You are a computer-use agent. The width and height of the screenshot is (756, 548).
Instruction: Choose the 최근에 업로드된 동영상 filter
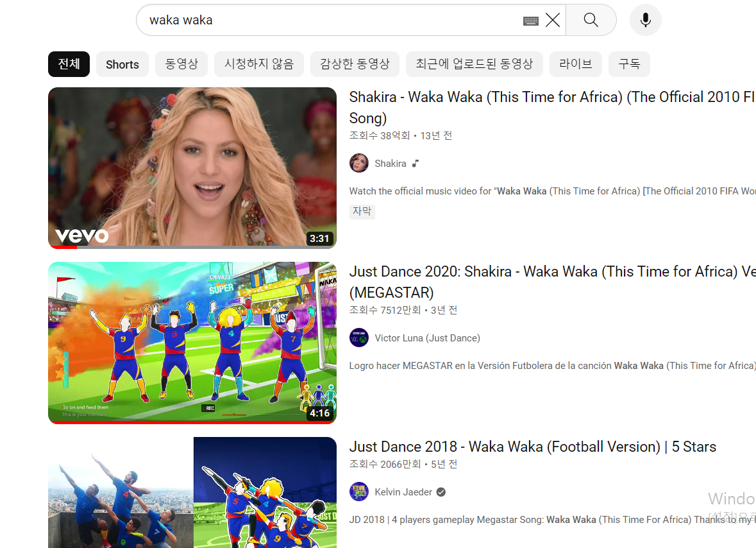(x=474, y=64)
